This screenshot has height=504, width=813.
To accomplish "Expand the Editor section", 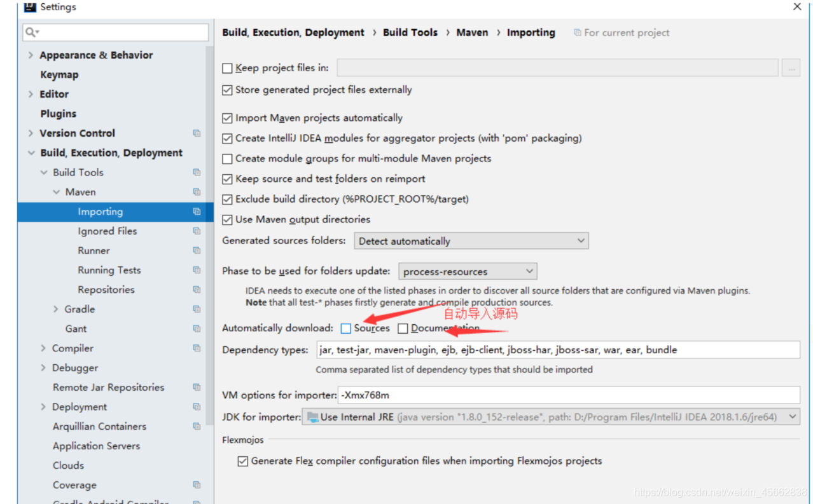I will pos(31,94).
